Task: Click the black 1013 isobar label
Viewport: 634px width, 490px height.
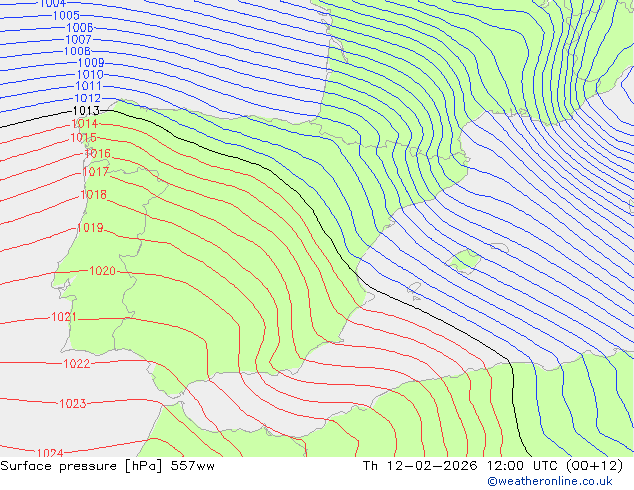Action: (x=86, y=110)
